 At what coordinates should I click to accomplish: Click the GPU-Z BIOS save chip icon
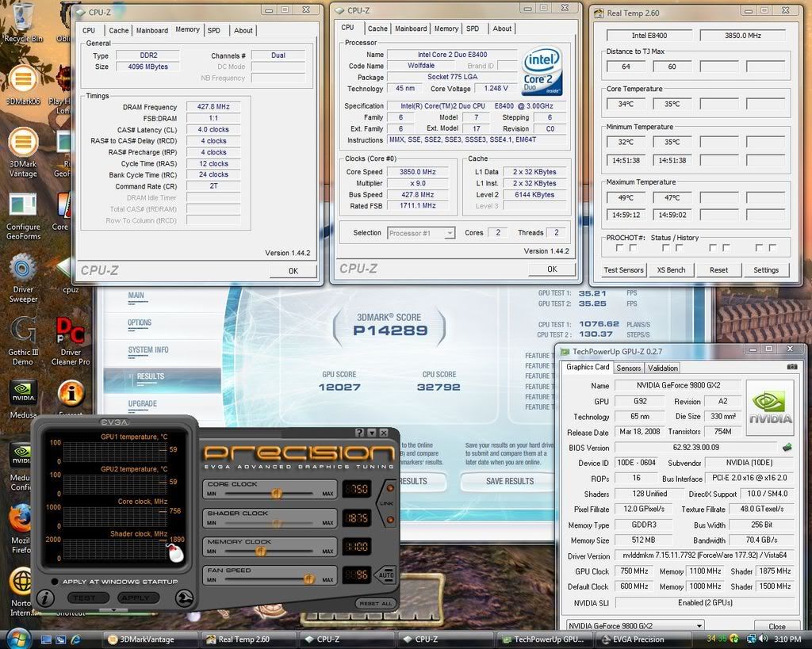(787, 447)
